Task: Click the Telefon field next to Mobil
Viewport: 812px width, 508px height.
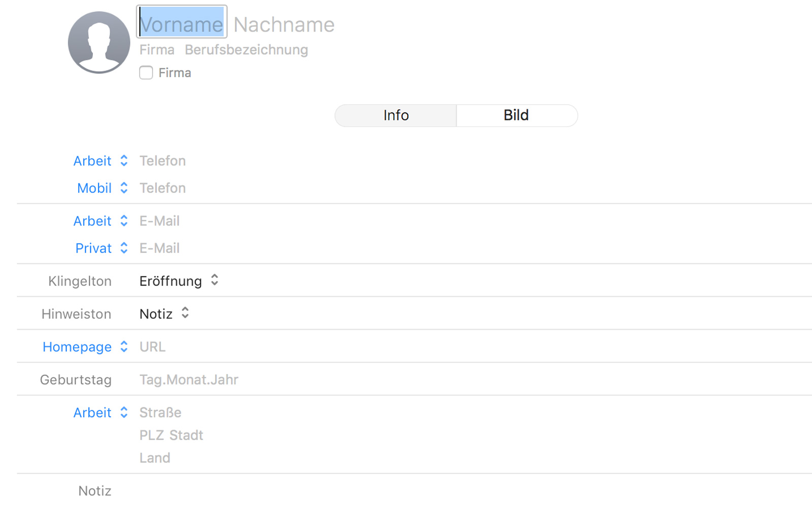Action: (162, 188)
